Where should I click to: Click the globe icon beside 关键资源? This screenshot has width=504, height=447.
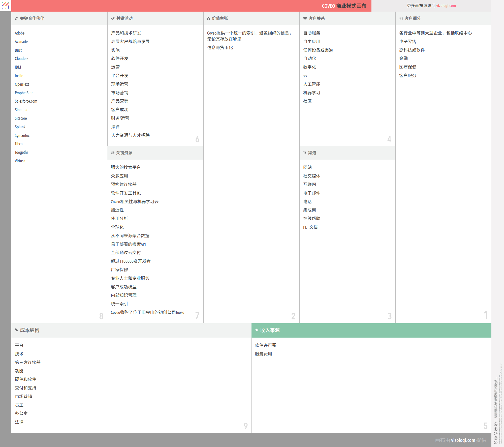(113, 153)
